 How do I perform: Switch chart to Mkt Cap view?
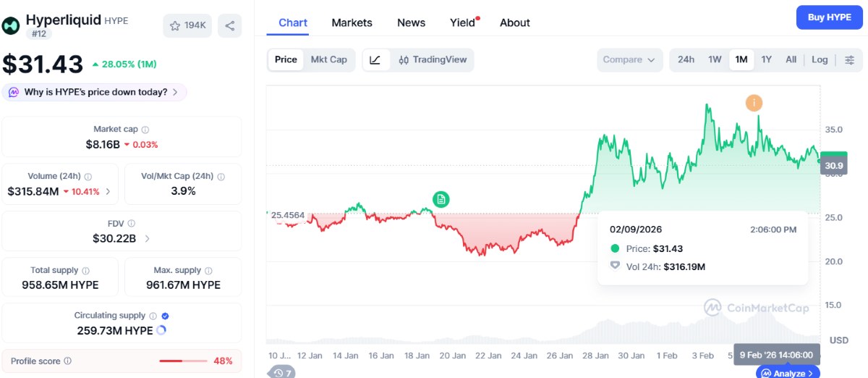click(329, 60)
